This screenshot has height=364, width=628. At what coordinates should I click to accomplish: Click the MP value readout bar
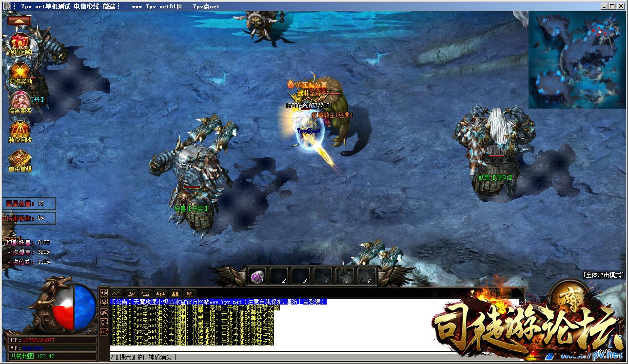pos(52,348)
